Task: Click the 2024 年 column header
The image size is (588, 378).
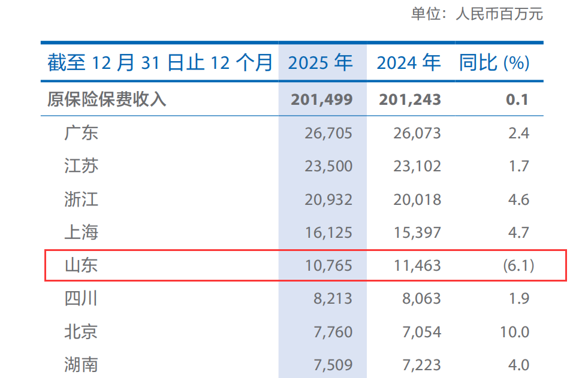Action: tap(408, 63)
